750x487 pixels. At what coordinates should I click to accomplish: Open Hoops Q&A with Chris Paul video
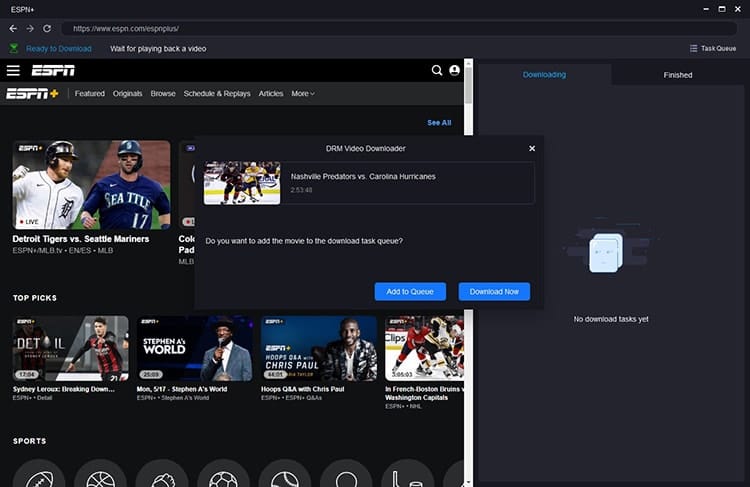coord(319,348)
